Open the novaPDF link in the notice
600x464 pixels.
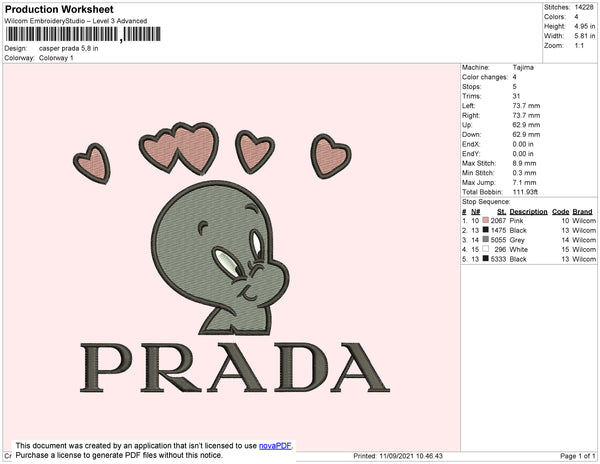[x=275, y=446]
